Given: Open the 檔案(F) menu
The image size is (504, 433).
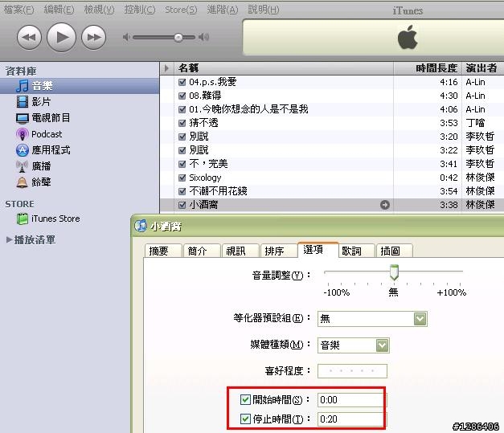Looking at the screenshot, I should pos(19,10).
